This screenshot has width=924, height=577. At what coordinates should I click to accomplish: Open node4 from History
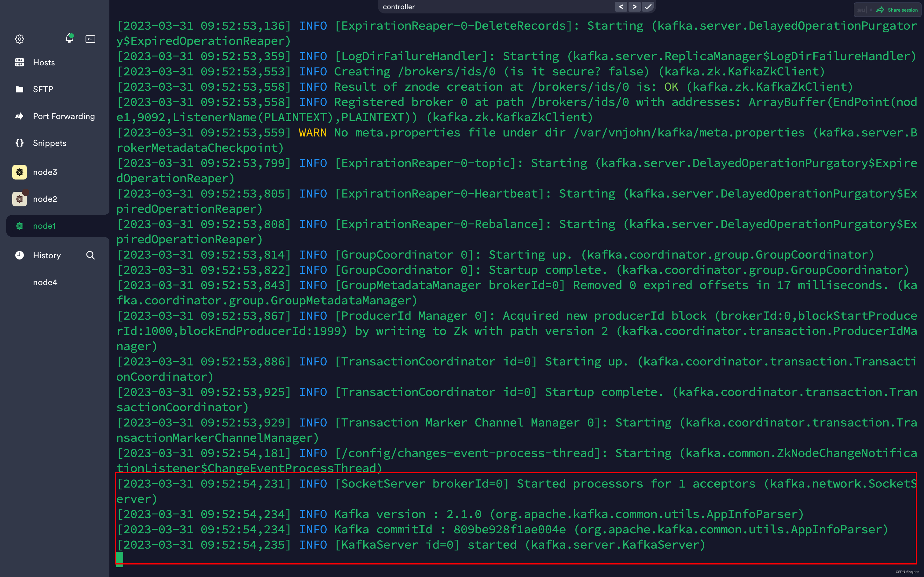45,282
